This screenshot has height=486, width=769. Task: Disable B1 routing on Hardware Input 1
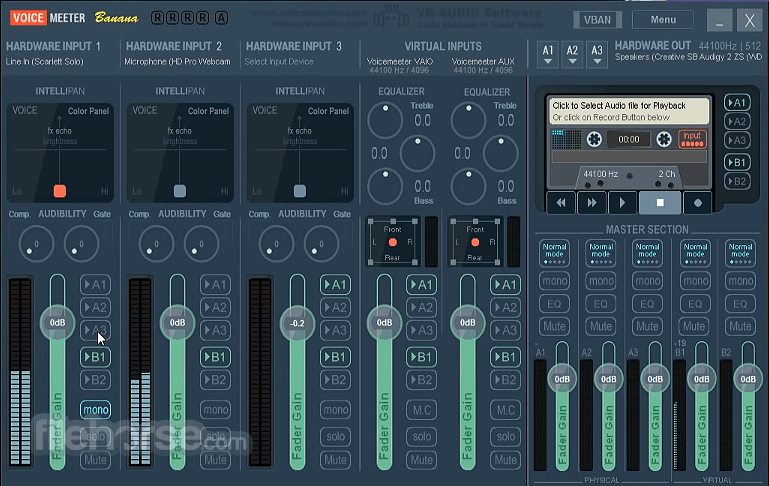coord(95,357)
